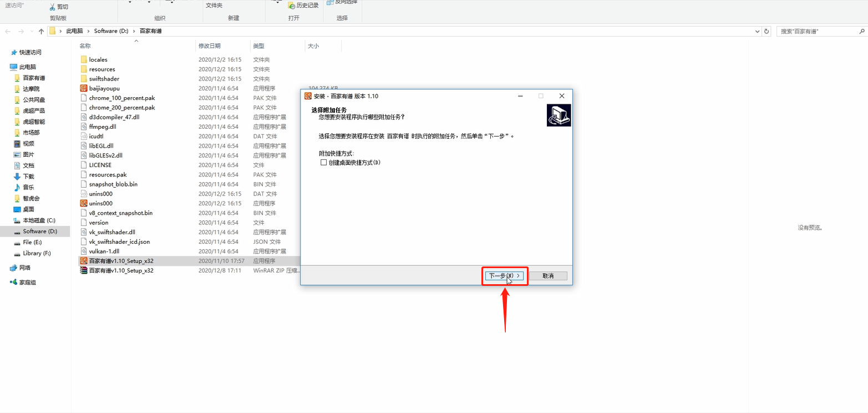Sort by the 名称 column header
868x413 pixels.
pyautogui.click(x=85, y=46)
